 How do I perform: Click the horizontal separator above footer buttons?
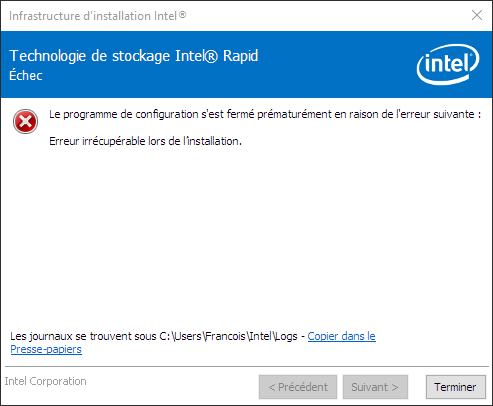[x=247, y=367]
